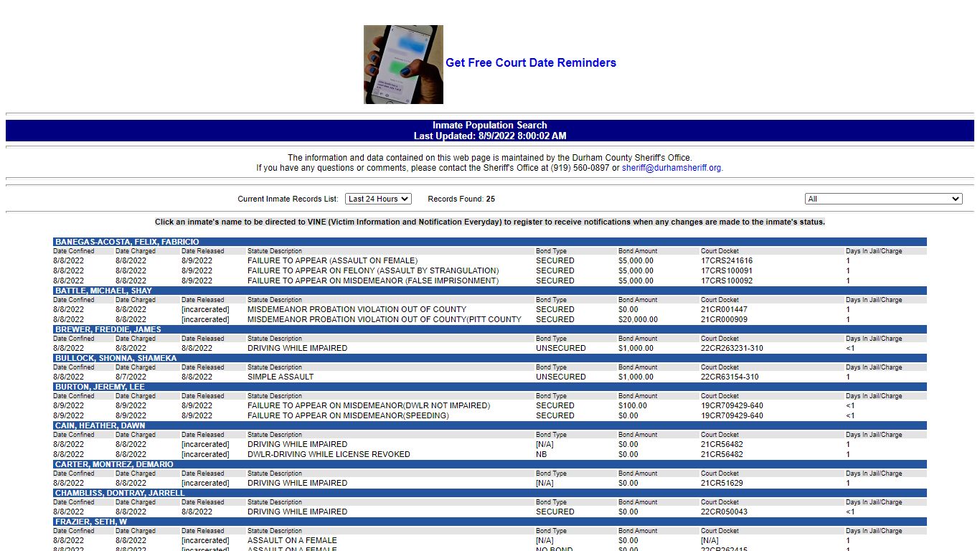
Task: Open inmate CAIN, HEATHER, DAWN
Action: click(100, 425)
